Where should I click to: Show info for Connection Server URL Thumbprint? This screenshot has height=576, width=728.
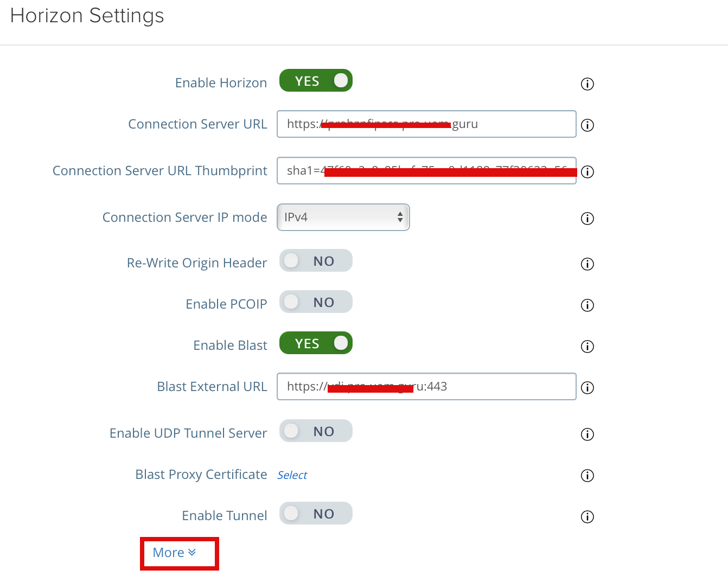click(x=587, y=172)
